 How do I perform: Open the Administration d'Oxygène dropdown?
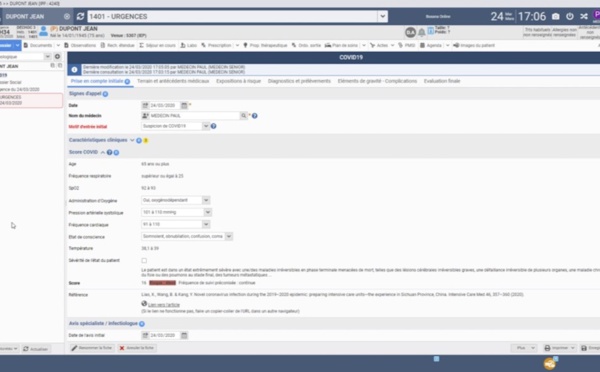(x=206, y=200)
